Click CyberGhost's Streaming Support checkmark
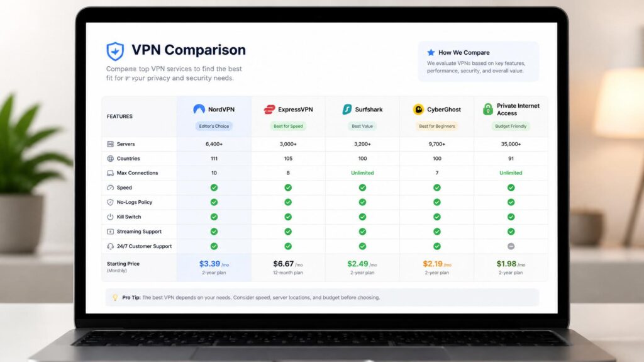Viewport: 644px width, 362px height. [437, 232]
